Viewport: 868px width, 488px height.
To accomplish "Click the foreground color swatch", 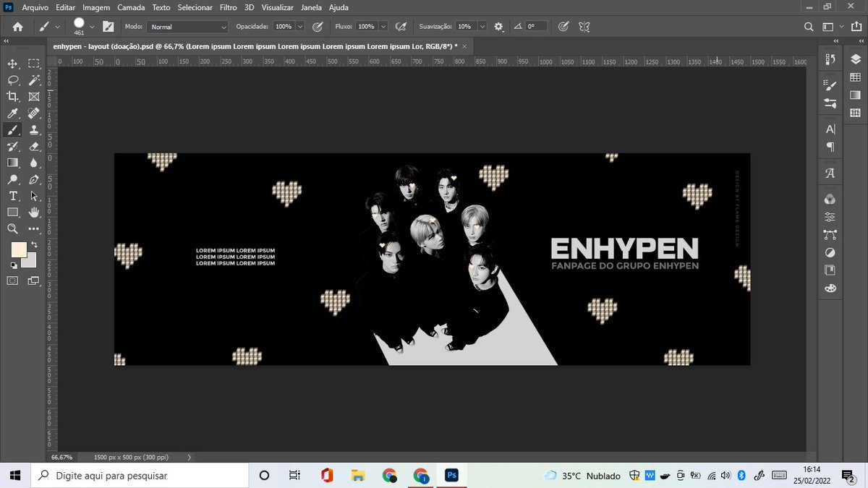I will (x=18, y=250).
